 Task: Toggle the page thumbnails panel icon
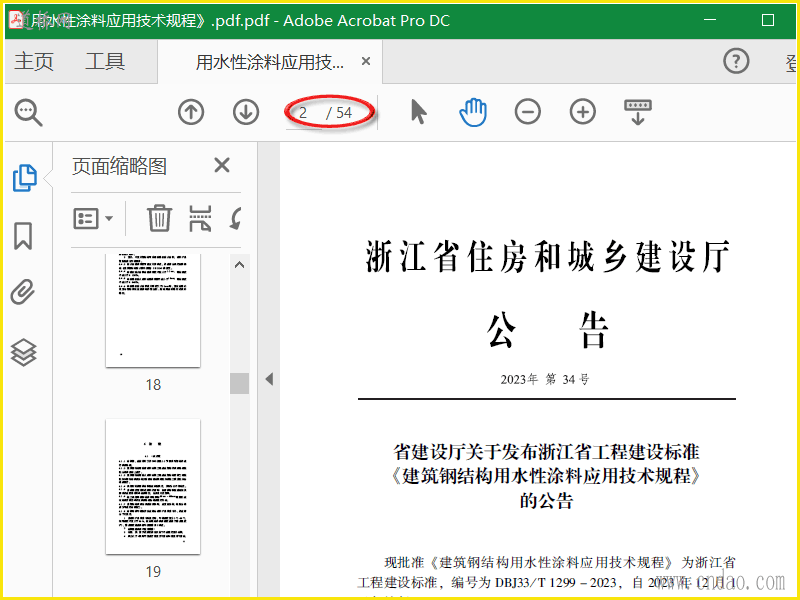tap(24, 178)
